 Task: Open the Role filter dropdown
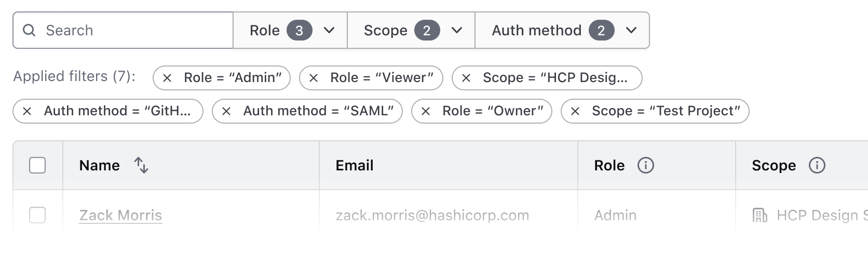290,30
